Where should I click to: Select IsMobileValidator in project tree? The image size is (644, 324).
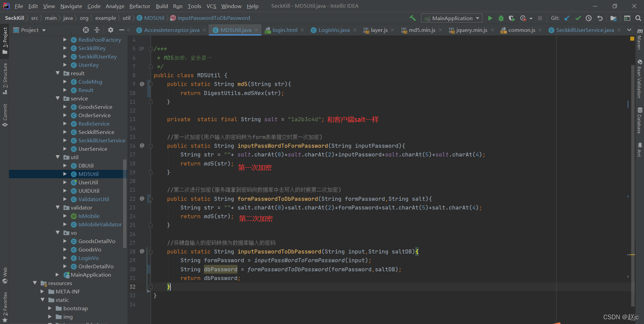(100, 224)
